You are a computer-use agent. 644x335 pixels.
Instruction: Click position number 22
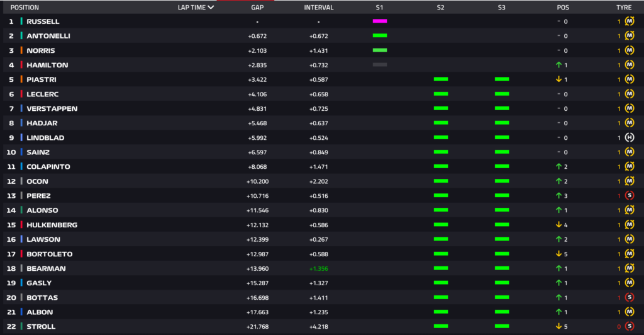[x=11, y=326]
